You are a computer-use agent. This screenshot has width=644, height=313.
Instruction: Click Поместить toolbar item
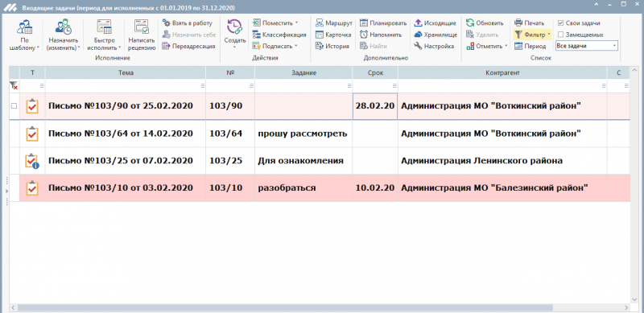click(275, 23)
